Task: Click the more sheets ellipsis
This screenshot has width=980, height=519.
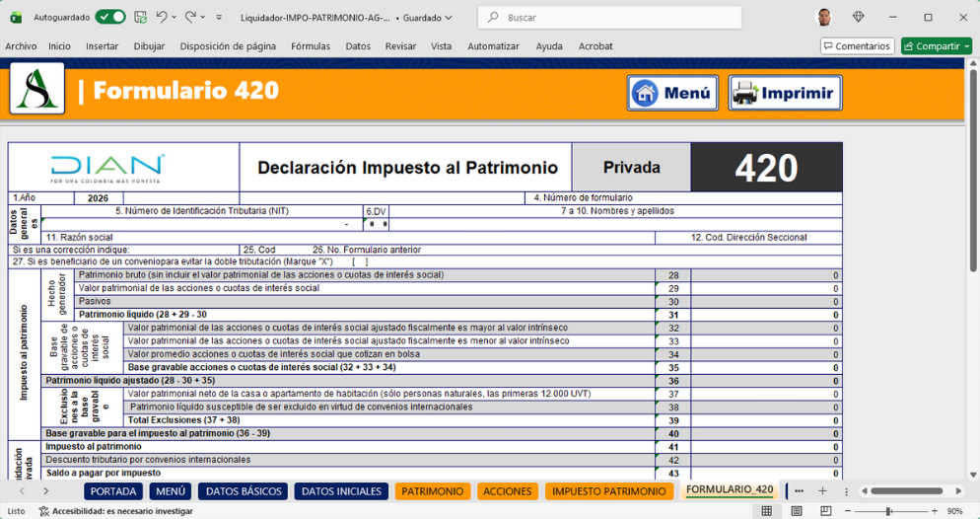Action: coord(800,491)
